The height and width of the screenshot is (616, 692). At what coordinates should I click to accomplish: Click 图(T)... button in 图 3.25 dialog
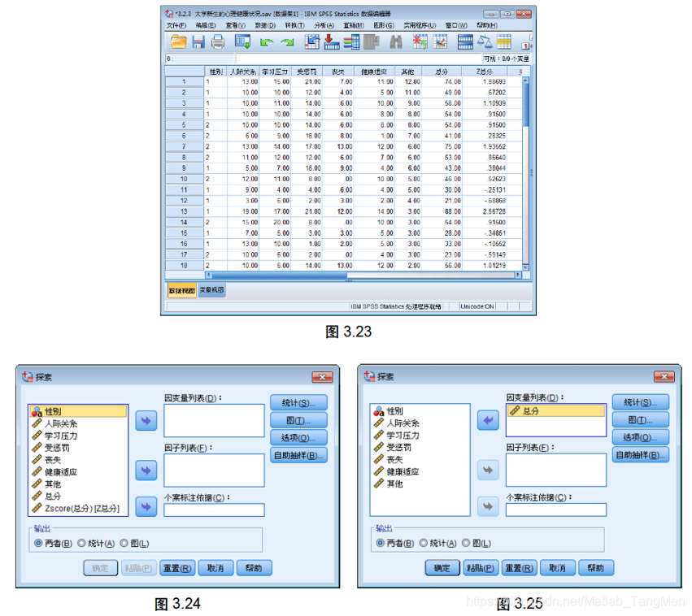tap(641, 420)
